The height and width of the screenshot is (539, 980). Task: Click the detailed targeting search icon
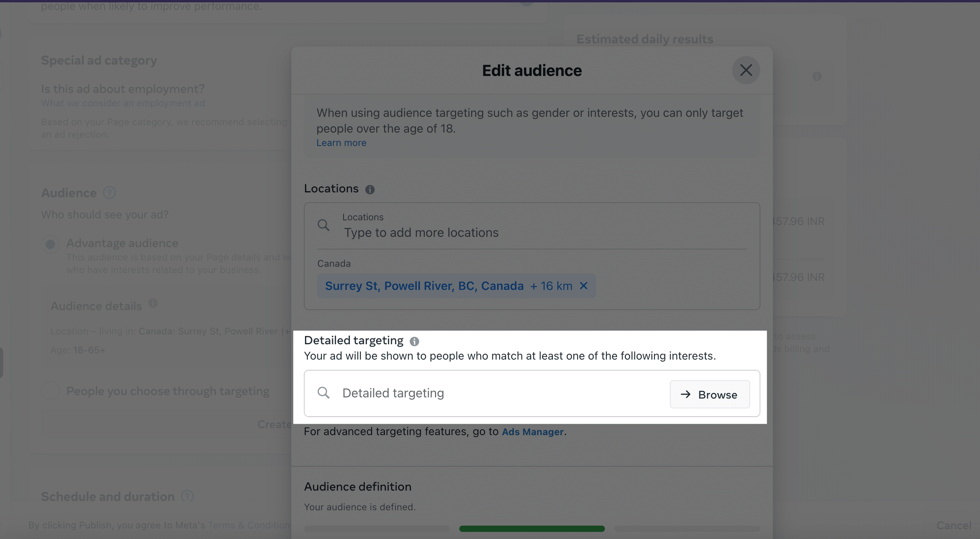tap(324, 393)
